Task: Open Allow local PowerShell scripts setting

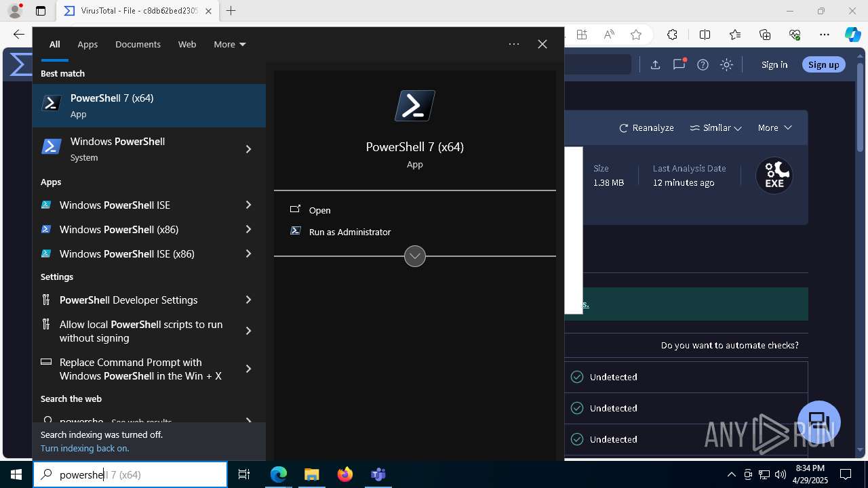Action: click(x=139, y=331)
